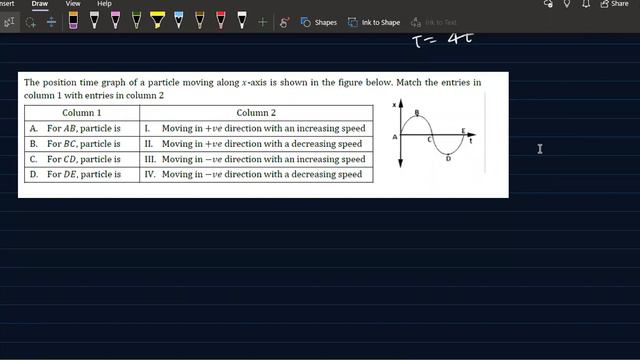Open the Help tab
The height and width of the screenshot is (360, 640).
(x=104, y=4)
